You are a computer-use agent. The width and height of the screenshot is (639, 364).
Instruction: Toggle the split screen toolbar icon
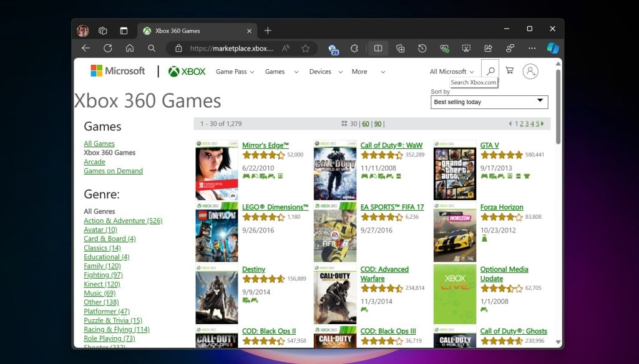click(378, 49)
